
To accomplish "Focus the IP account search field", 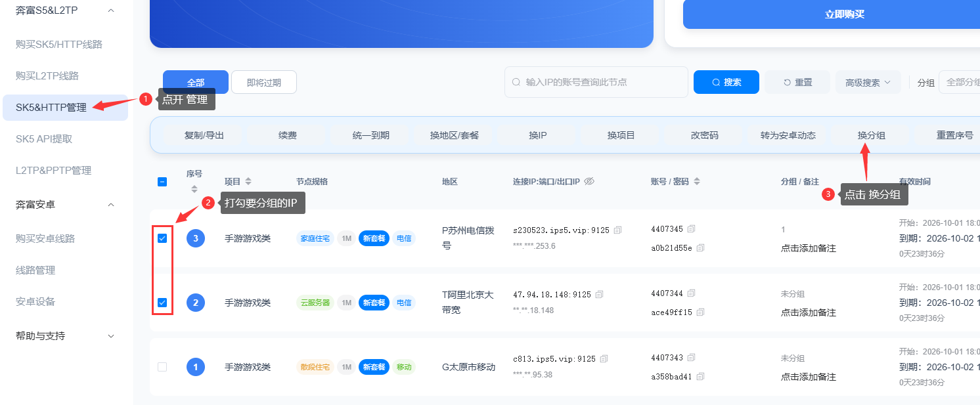I will click(x=596, y=82).
